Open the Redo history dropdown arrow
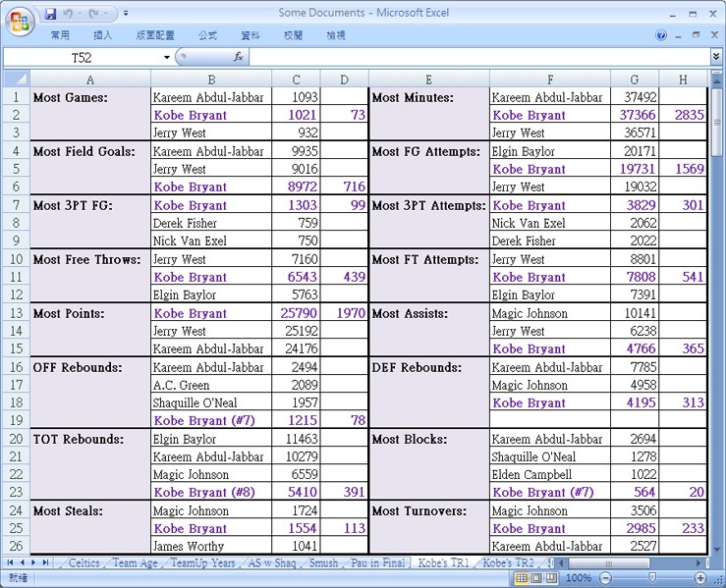This screenshot has width=726, height=588. 106,14
